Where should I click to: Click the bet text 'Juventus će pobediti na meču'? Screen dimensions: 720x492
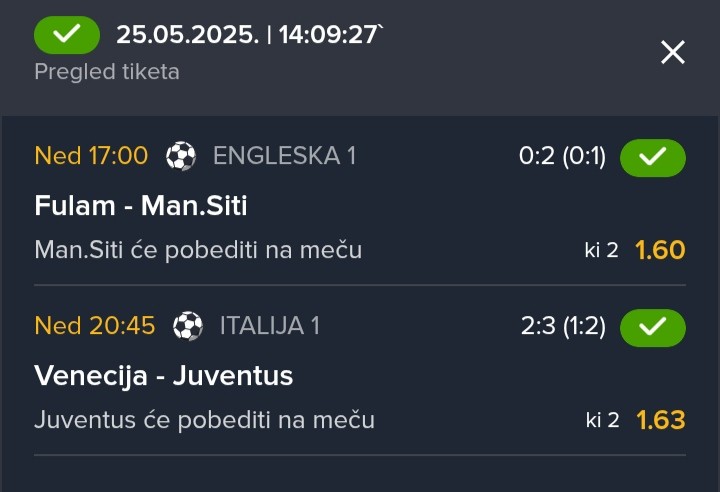205,420
